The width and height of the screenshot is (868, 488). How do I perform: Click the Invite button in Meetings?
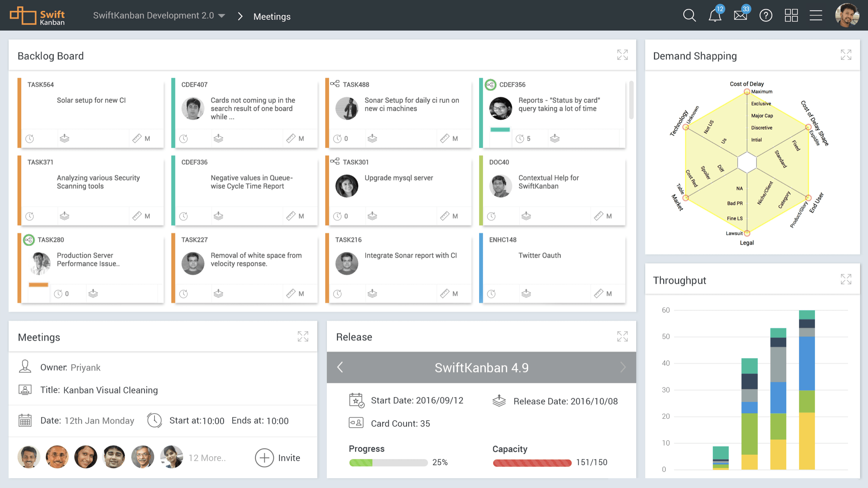[278, 458]
